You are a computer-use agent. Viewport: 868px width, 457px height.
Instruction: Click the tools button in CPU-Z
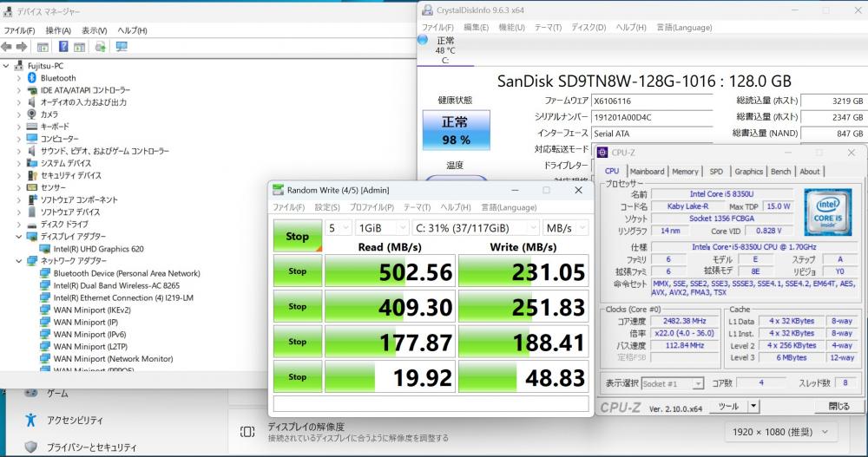728,406
